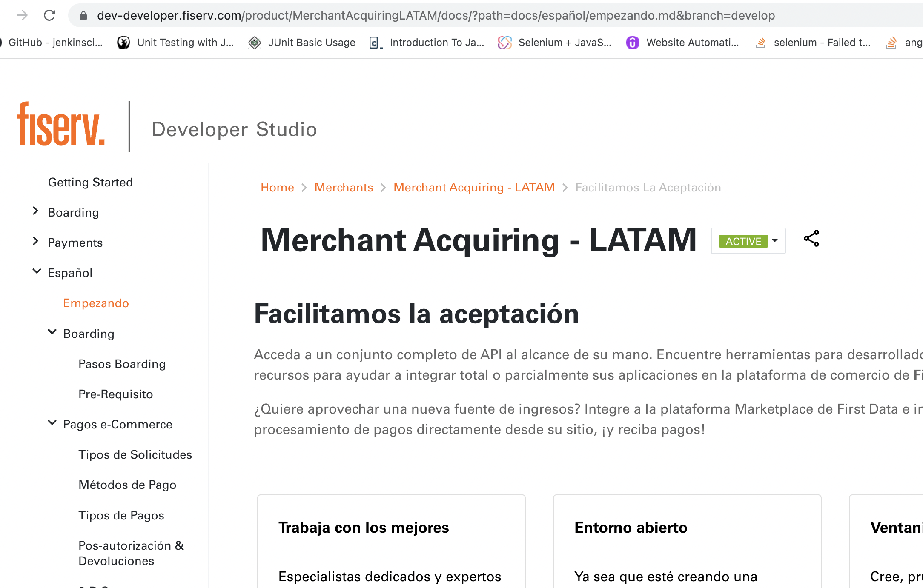Image resolution: width=923 pixels, height=588 pixels.
Task: Open Tipos de Solicitudes page
Action: tap(135, 455)
